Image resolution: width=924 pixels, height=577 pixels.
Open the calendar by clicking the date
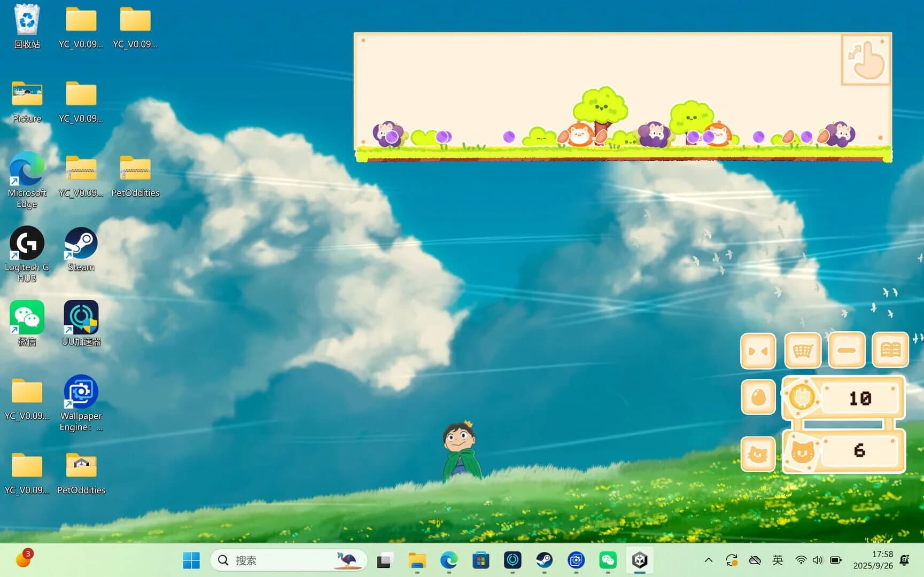(x=874, y=560)
